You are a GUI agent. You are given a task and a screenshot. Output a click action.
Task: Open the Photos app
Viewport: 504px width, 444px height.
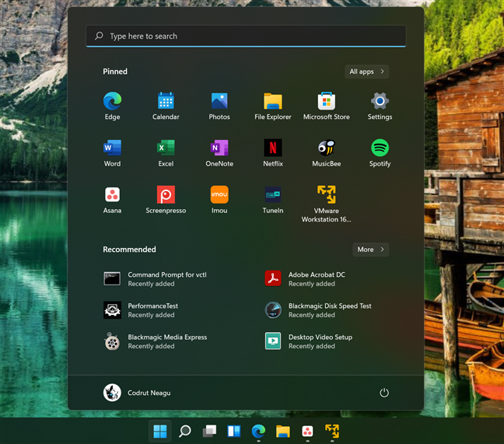(x=219, y=107)
